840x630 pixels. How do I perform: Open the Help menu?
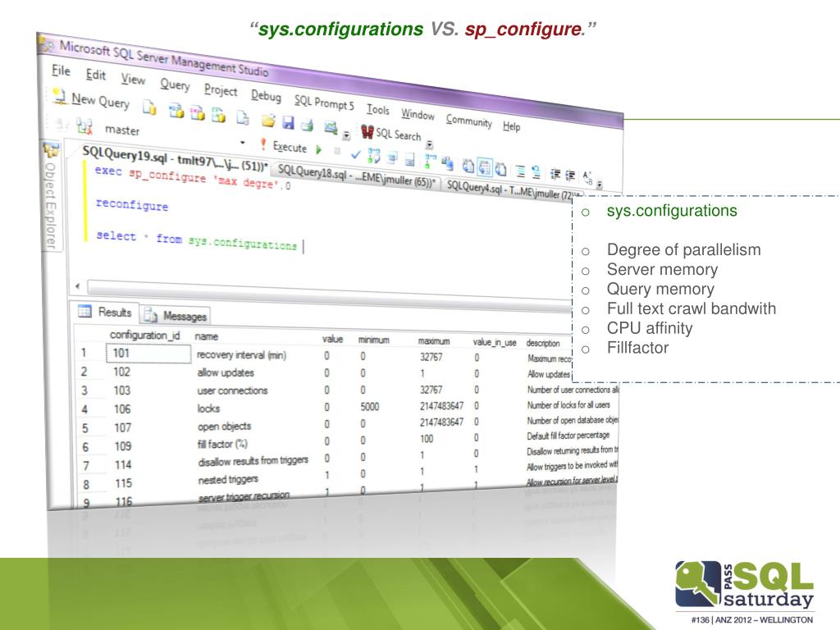tap(511, 126)
